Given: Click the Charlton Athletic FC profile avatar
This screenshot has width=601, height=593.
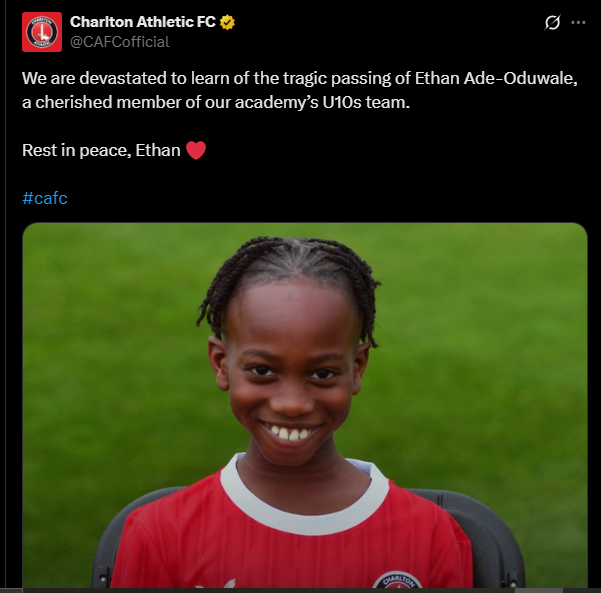Looking at the screenshot, I should coord(42,32).
